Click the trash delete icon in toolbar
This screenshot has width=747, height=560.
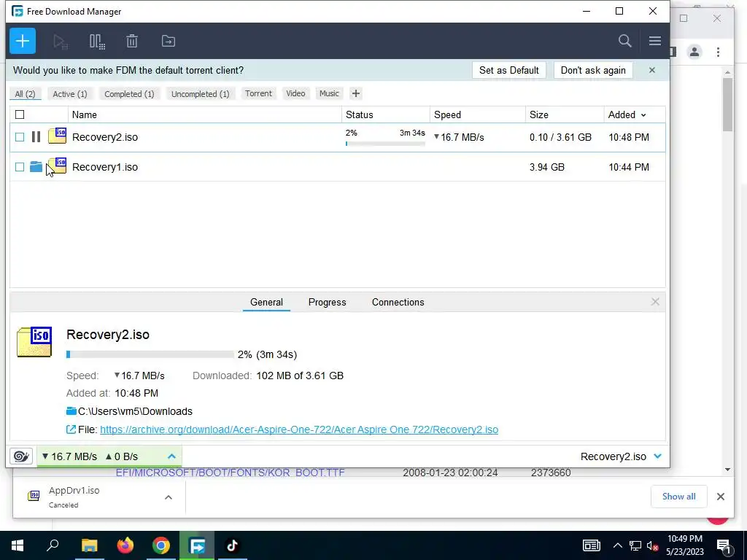pyautogui.click(x=132, y=41)
